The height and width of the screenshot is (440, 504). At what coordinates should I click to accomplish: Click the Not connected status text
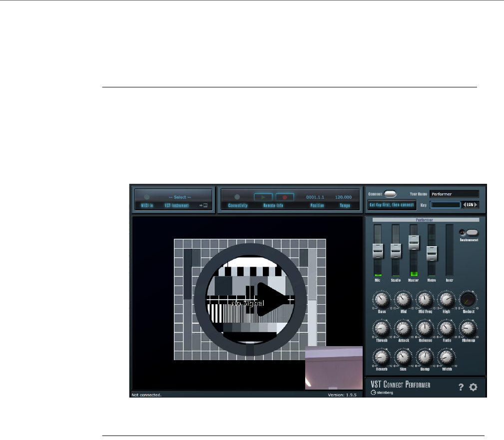tap(146, 395)
